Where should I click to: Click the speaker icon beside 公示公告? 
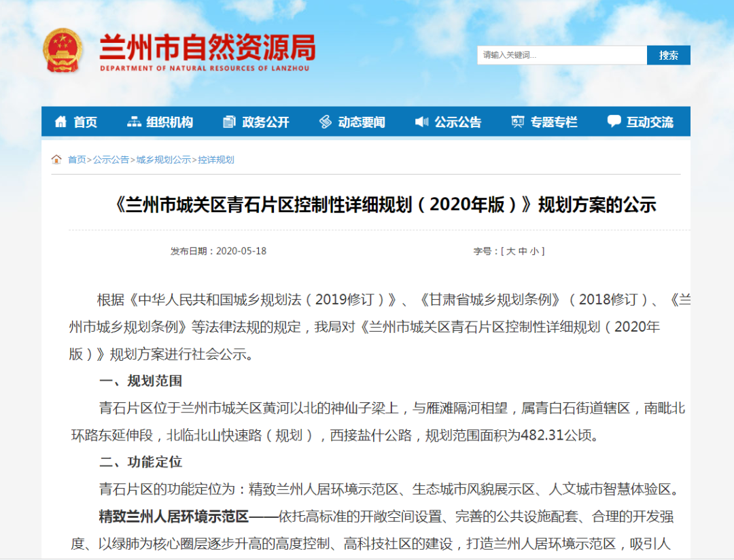(x=421, y=122)
